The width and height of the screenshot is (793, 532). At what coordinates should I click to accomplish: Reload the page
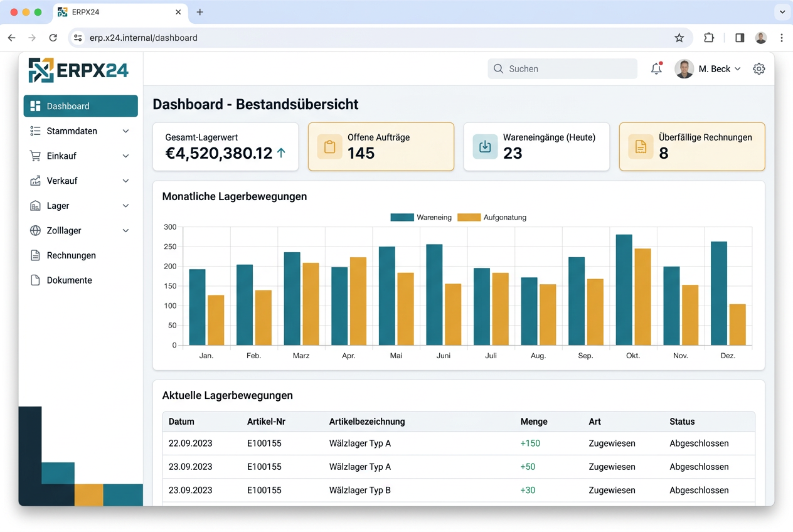53,38
